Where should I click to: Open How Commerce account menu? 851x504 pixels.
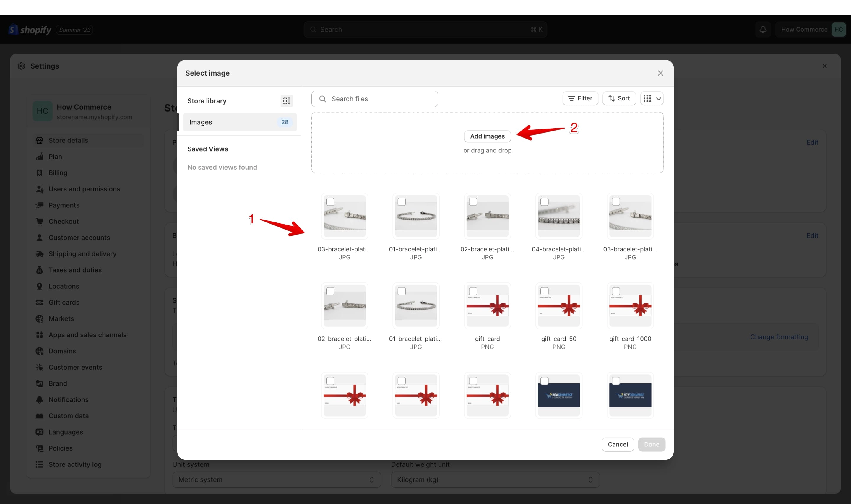point(811,30)
